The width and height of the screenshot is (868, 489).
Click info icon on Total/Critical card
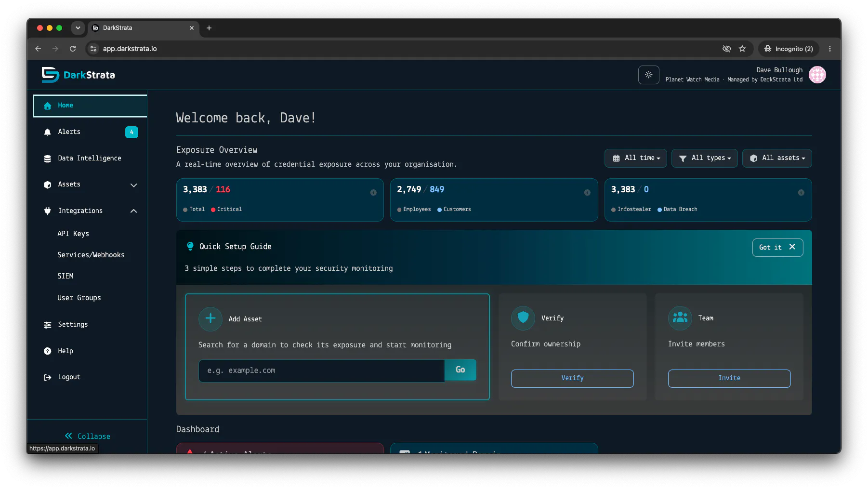coord(373,193)
